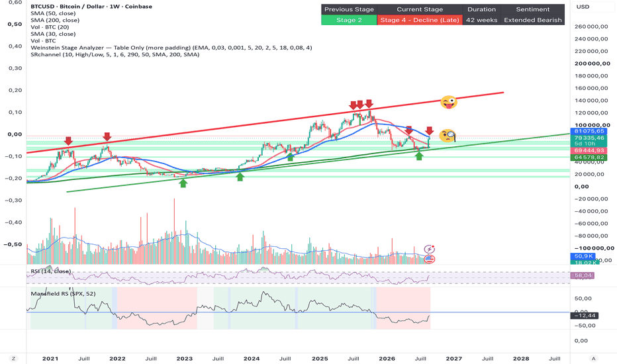The image size is (617, 364).
Task: Click the Mansfield RS (SPX, 52) pane legend
Action: coord(63,294)
